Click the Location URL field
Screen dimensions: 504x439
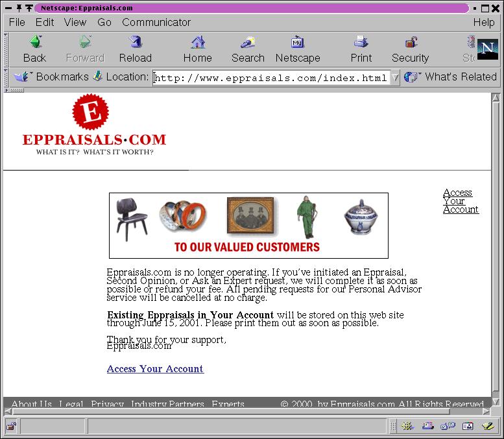point(271,78)
